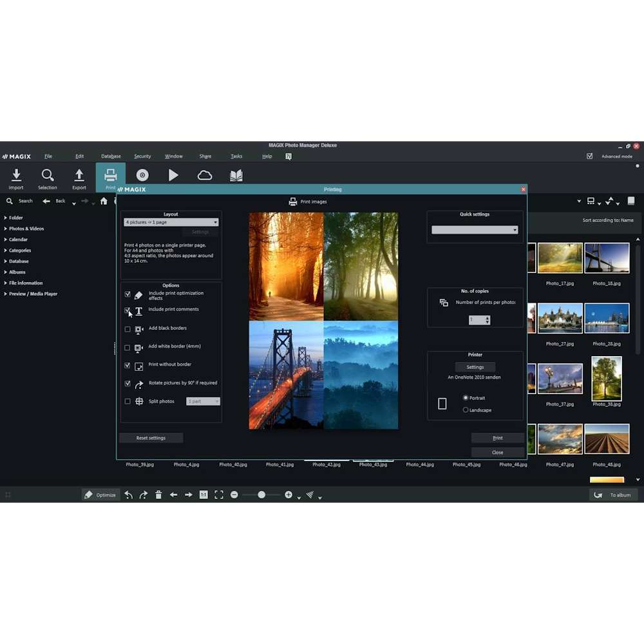
Task: Click the Reset settings button
Action: point(151,437)
